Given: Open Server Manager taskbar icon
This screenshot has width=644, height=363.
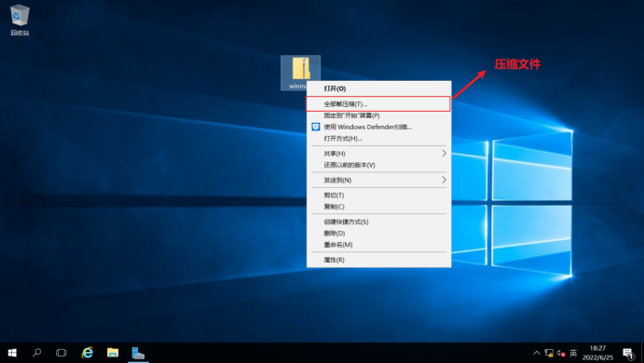Looking at the screenshot, I should pos(138,353).
